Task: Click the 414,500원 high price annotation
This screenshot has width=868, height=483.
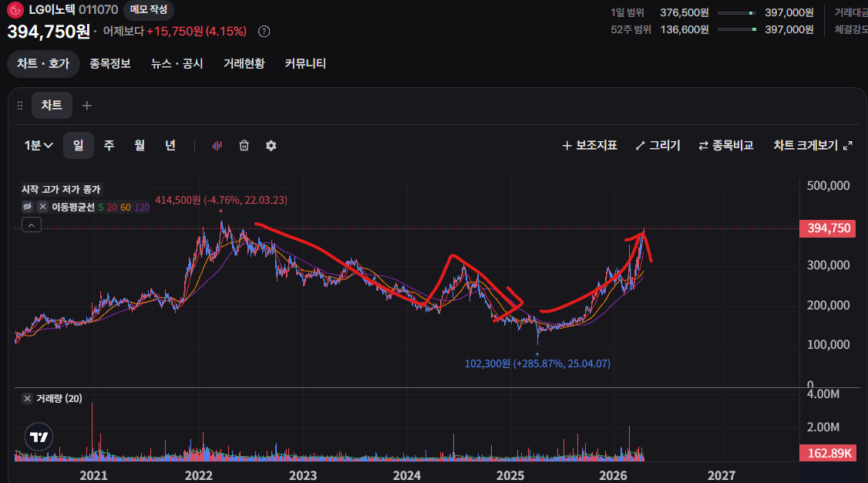Action: tap(221, 200)
